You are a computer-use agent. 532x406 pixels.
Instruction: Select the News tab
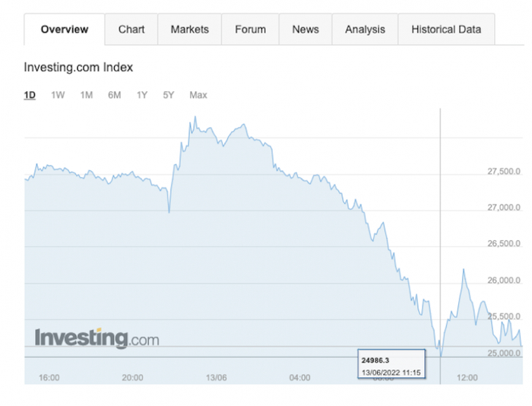click(306, 30)
